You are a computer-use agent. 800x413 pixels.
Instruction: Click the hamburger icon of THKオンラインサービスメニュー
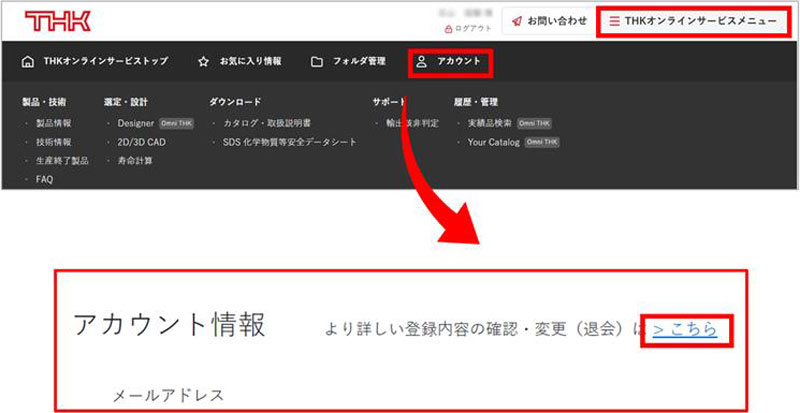click(614, 21)
